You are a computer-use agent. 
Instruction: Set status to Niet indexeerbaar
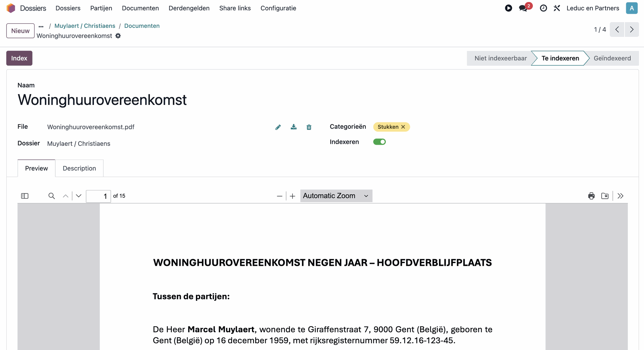click(x=500, y=58)
